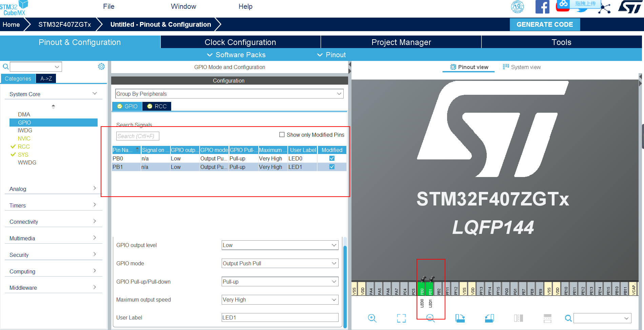
Task: Select the RCC tab in Configuration
Action: (x=157, y=106)
